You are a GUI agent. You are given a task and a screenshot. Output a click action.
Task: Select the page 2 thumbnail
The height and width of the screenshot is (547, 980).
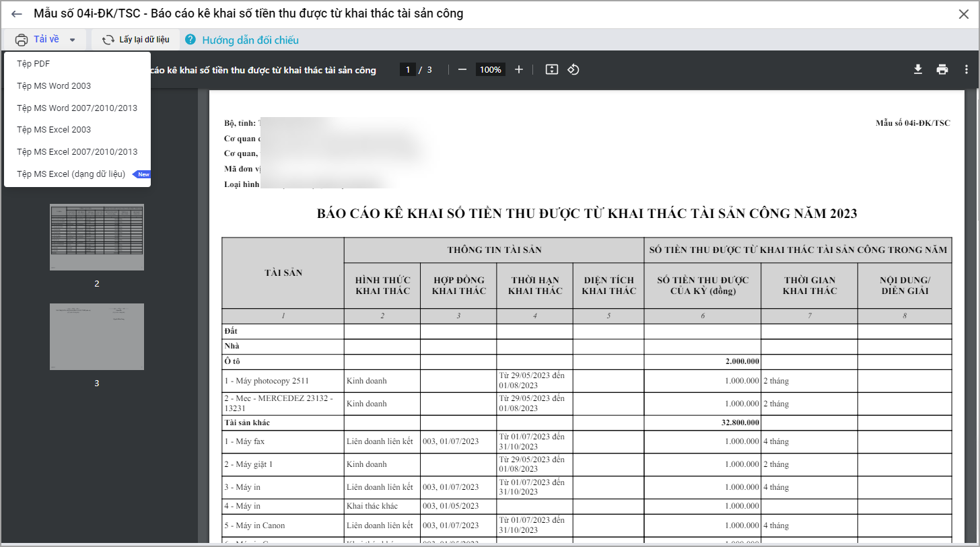coord(97,238)
